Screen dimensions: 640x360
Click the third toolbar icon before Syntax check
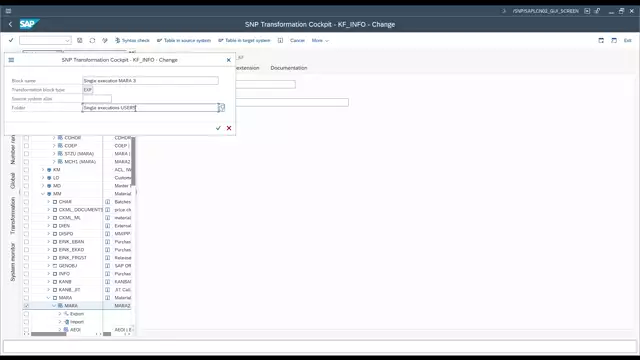tap(105, 40)
